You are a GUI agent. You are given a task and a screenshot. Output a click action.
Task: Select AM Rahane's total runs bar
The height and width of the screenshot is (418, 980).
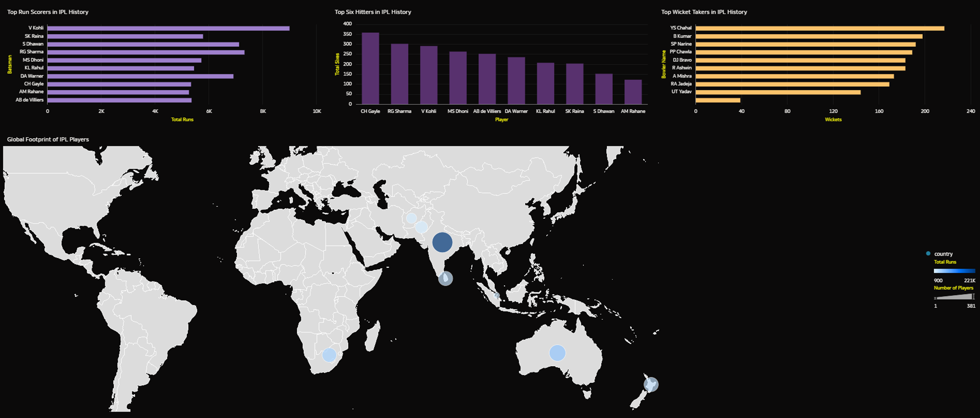118,92
